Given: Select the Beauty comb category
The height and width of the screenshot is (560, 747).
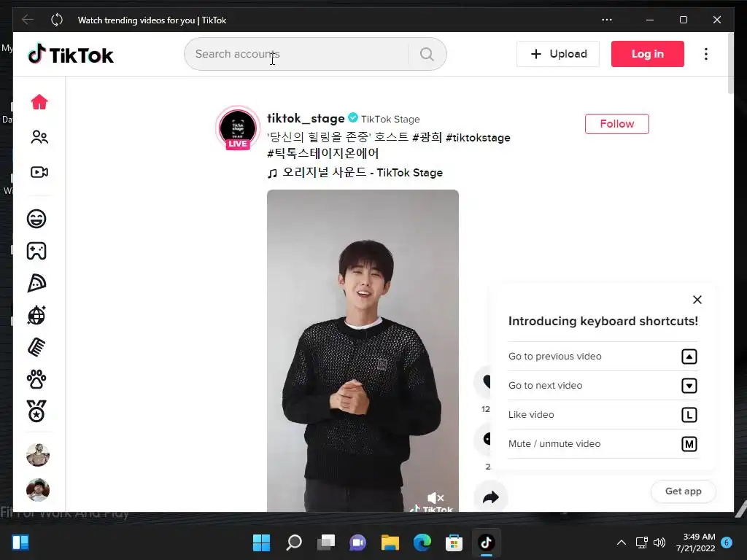Looking at the screenshot, I should click(x=36, y=347).
